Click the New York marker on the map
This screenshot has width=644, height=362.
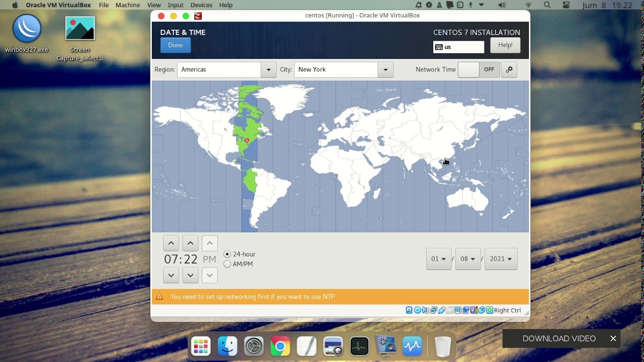point(247,141)
